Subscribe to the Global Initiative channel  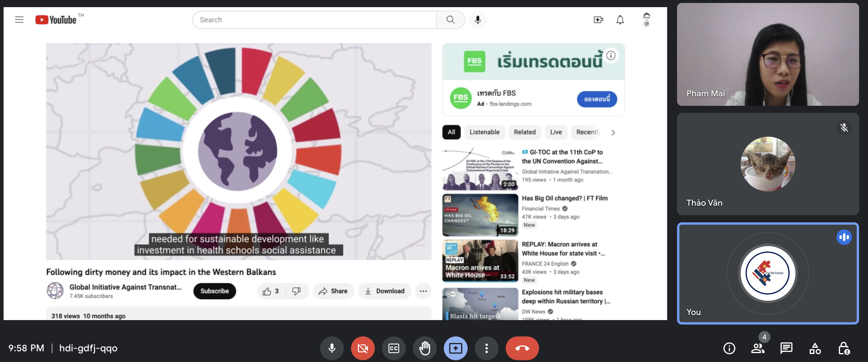(214, 291)
